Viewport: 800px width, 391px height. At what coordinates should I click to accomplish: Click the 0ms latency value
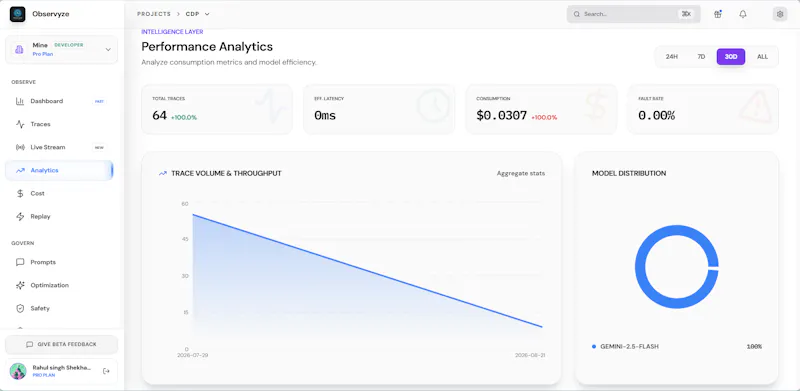click(x=325, y=116)
